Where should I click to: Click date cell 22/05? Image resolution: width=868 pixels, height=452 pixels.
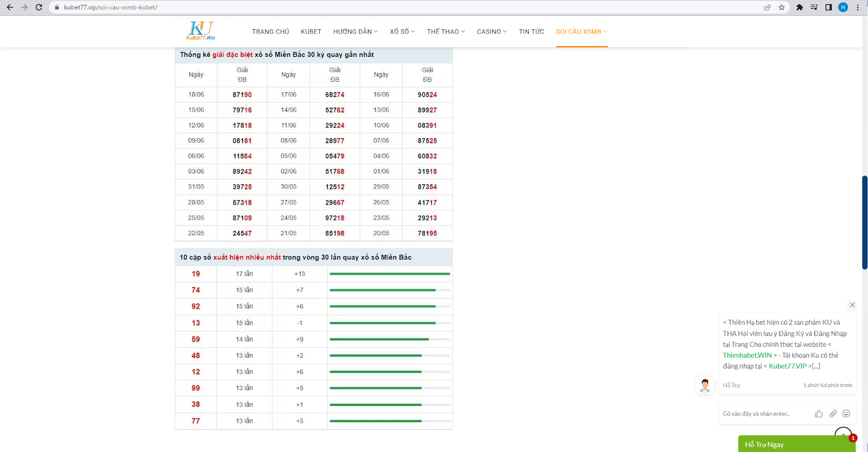click(x=196, y=234)
